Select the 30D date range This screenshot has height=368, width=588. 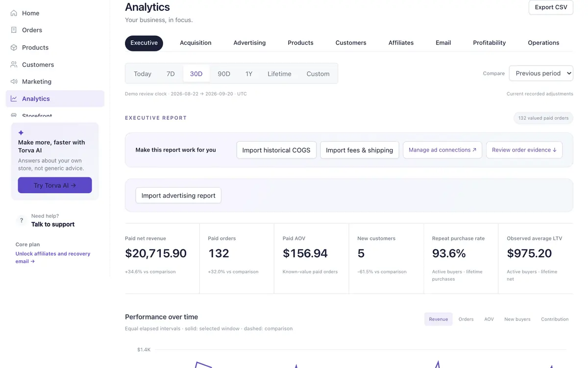coord(196,74)
